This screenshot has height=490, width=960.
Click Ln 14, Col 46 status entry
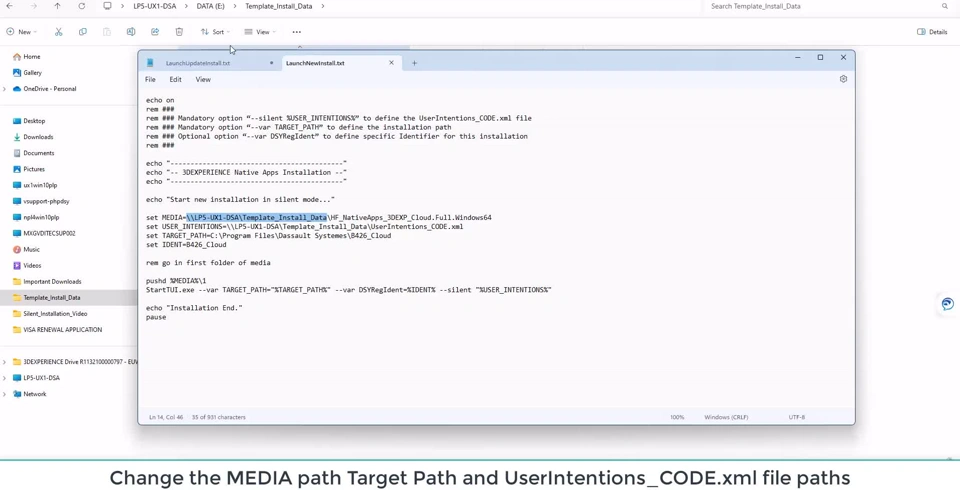[166, 417]
